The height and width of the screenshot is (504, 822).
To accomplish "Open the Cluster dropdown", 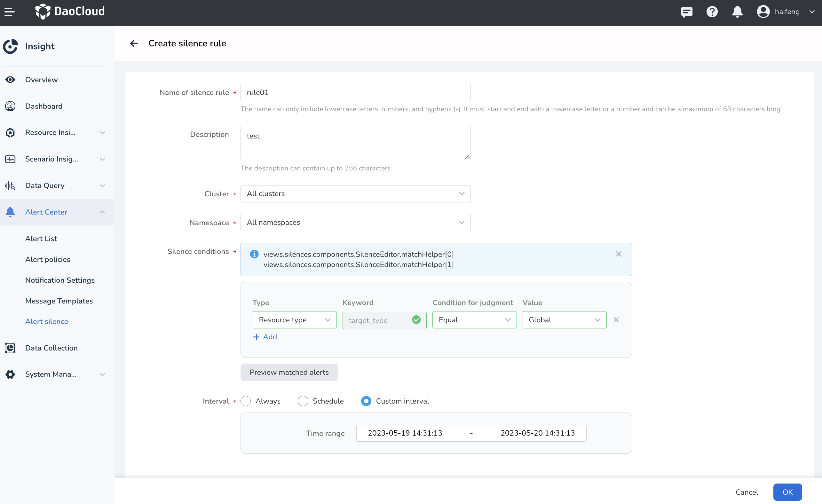I will (355, 194).
